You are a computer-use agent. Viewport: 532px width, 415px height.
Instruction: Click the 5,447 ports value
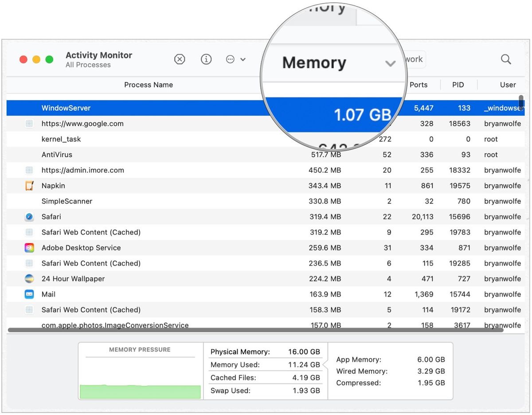[x=424, y=108]
